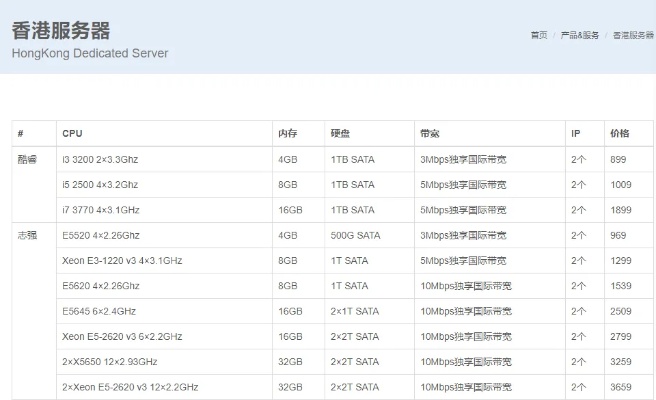Select the i5 2500 4×3.2Ghz row
656x400 pixels.
(x=355, y=185)
